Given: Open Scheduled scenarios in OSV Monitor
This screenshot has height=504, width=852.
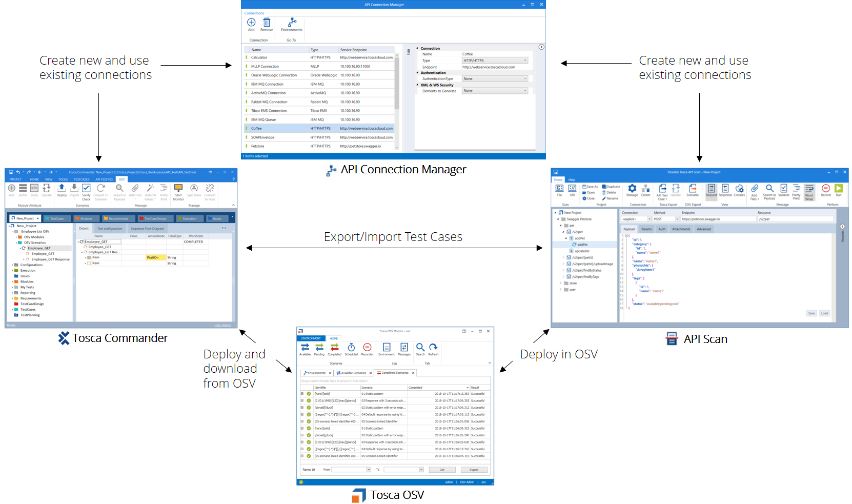Looking at the screenshot, I should point(351,349).
